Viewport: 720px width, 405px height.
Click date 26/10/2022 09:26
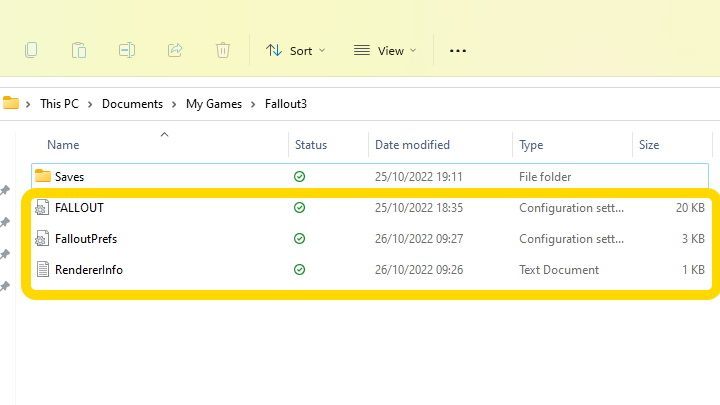tap(419, 270)
